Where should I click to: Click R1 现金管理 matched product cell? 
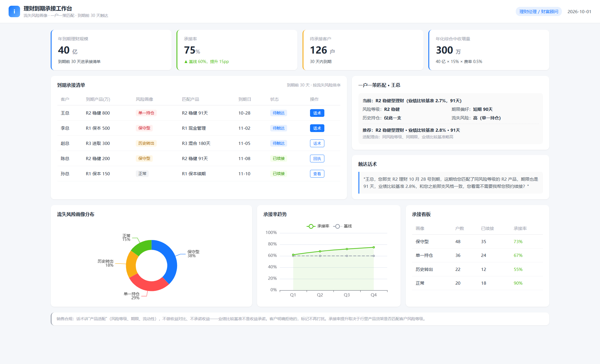tap(194, 128)
